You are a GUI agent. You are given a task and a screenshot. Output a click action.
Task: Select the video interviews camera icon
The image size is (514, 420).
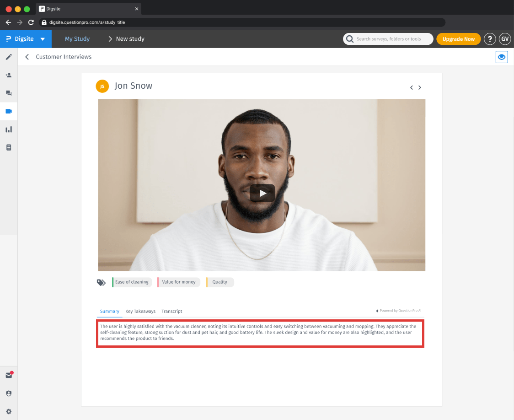coord(9,111)
